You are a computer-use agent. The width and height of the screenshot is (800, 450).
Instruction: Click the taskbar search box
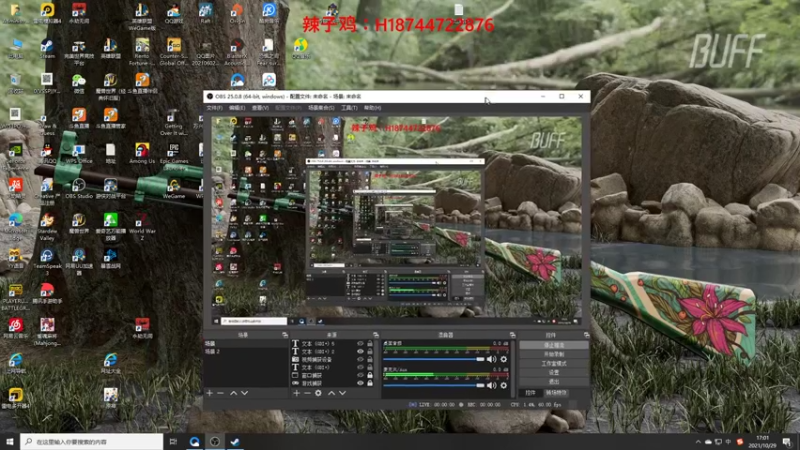tap(92, 441)
